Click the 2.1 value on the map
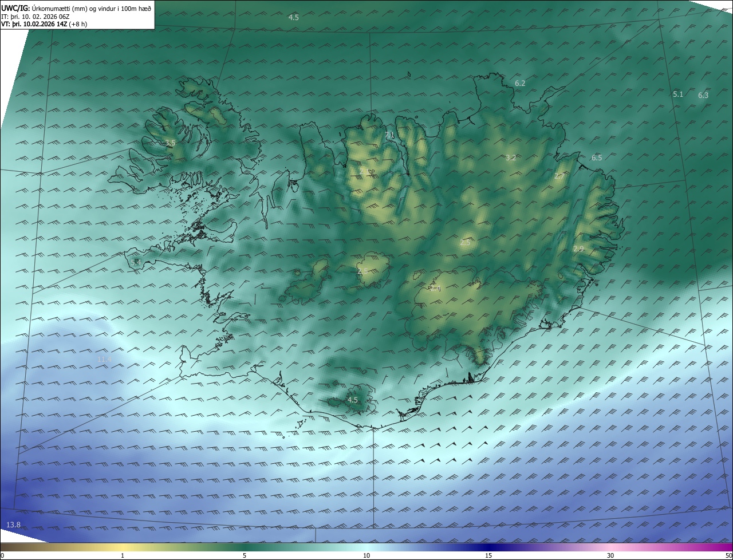733x560 pixels. pyautogui.click(x=363, y=171)
